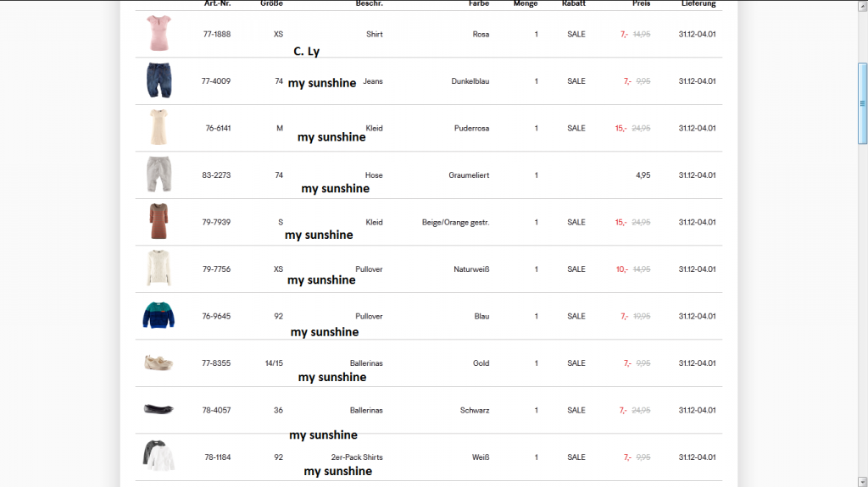Image resolution: width=868 pixels, height=487 pixels.
Task: Click the scrollbar up arrow
Action: point(863,5)
